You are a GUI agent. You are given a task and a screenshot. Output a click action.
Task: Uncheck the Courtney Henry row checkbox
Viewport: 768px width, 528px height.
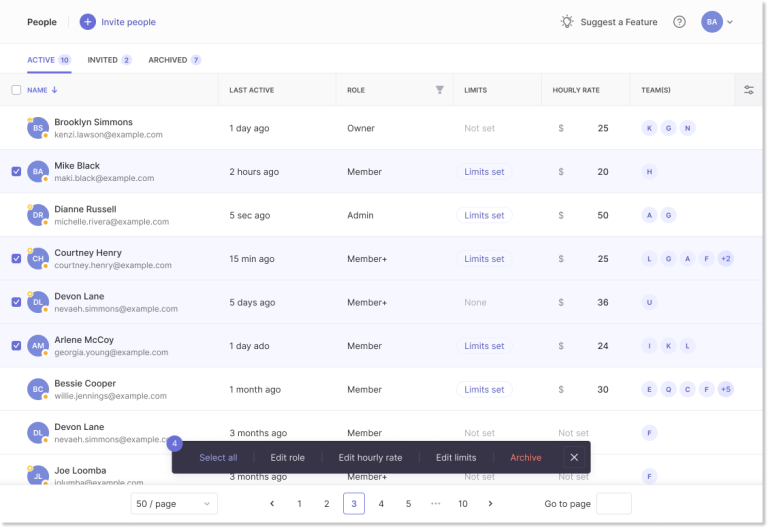click(16, 258)
